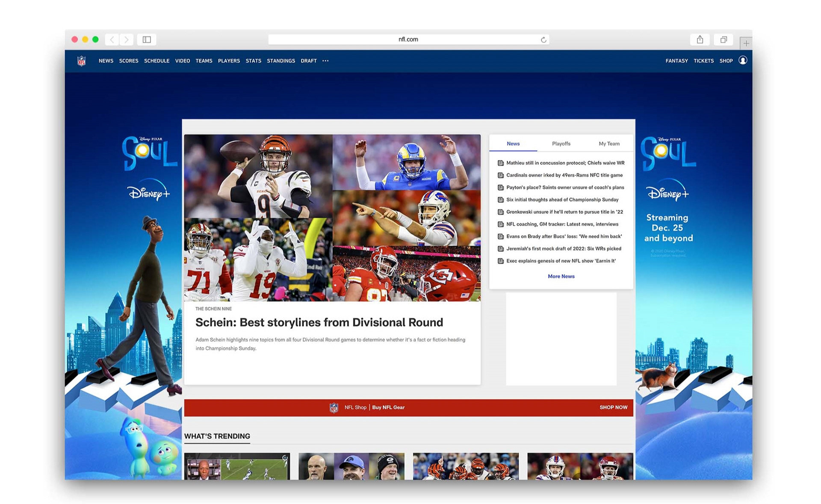Screen dimensions: 821x504
Task: Open the PLAYERS menu item
Action: (229, 61)
